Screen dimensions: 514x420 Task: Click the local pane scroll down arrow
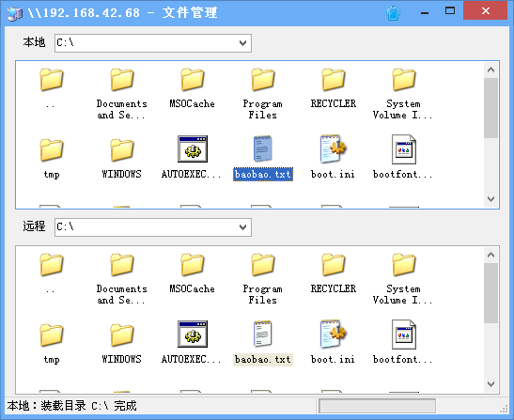coord(491,199)
